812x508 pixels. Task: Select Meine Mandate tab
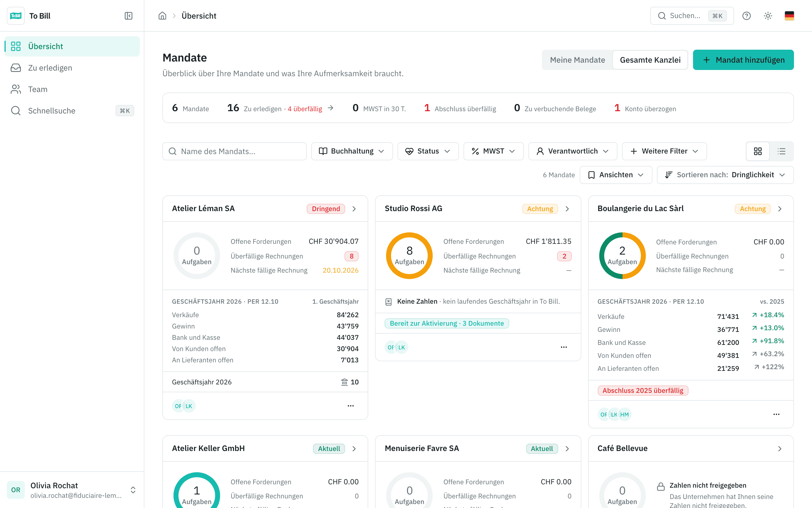point(577,60)
